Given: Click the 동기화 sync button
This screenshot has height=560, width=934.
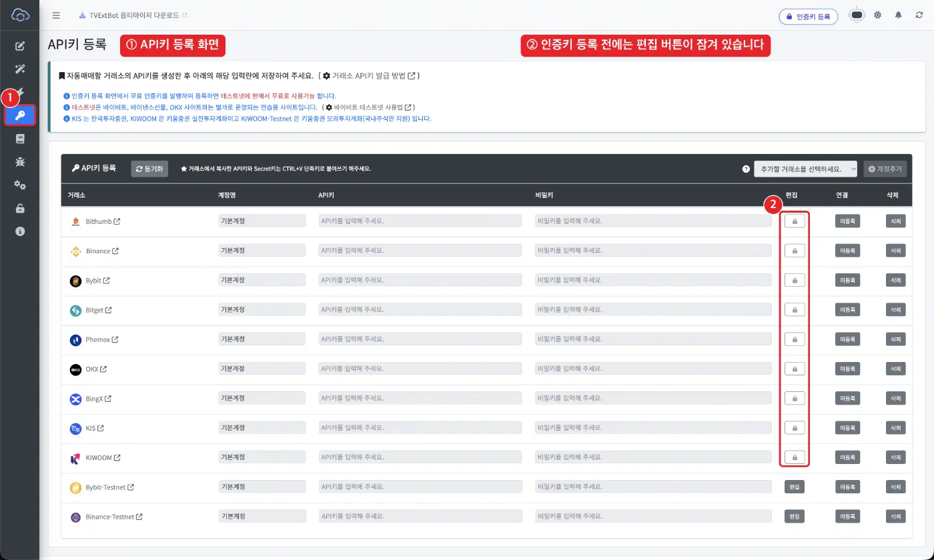Looking at the screenshot, I should tap(150, 169).
